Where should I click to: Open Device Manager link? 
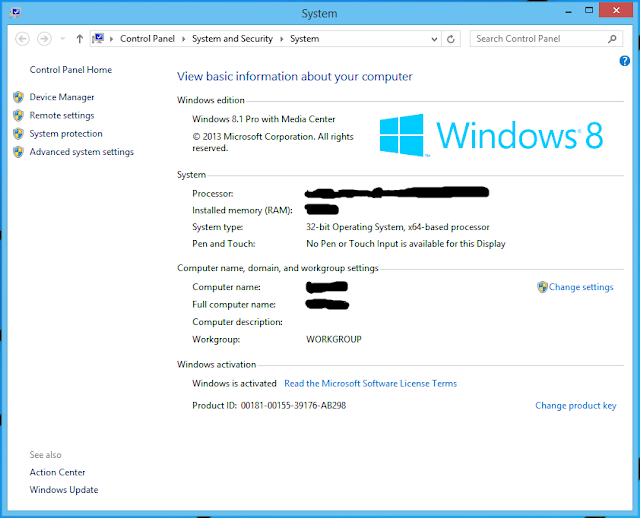click(x=62, y=97)
